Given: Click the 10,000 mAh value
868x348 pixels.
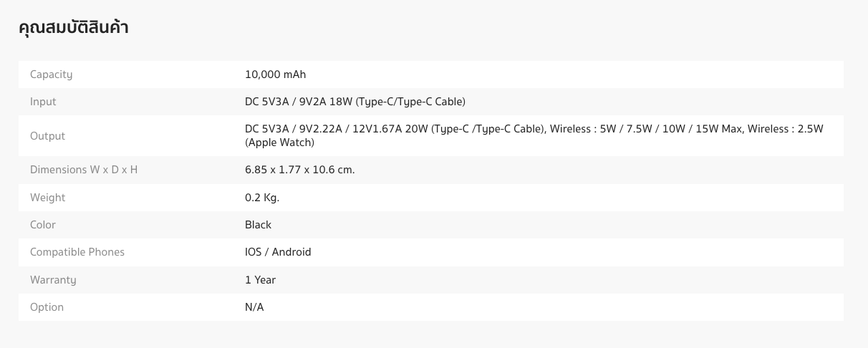Looking at the screenshot, I should click(275, 74).
